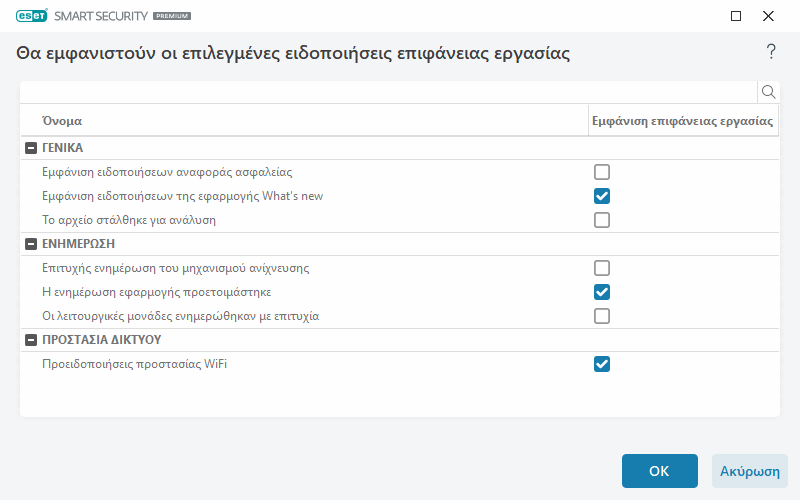The height and width of the screenshot is (500, 800).
Task: Enable 'Το αρχείο στάλθηκε για ανάλυση' checkbox
Action: pyautogui.click(x=602, y=220)
